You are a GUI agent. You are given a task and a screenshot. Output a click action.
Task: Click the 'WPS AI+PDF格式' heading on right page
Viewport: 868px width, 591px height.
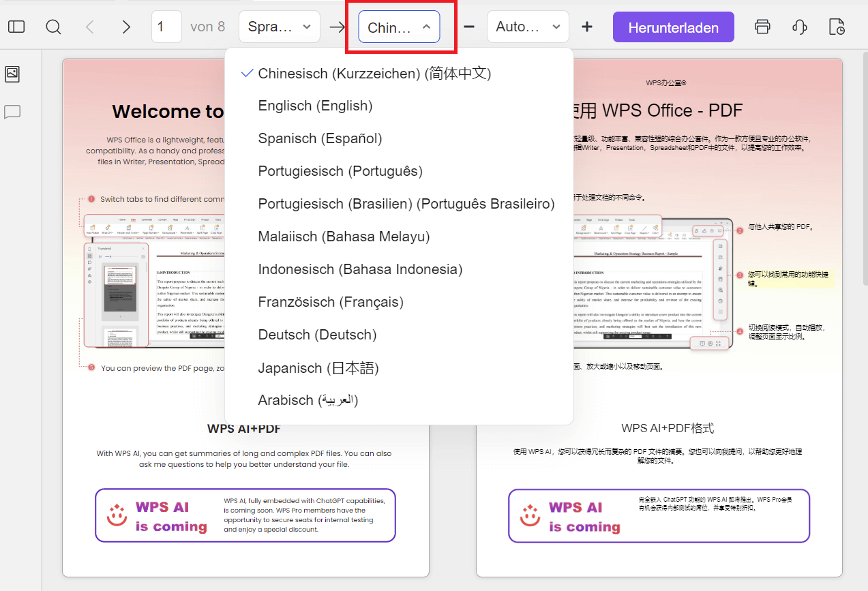pyautogui.click(x=668, y=429)
